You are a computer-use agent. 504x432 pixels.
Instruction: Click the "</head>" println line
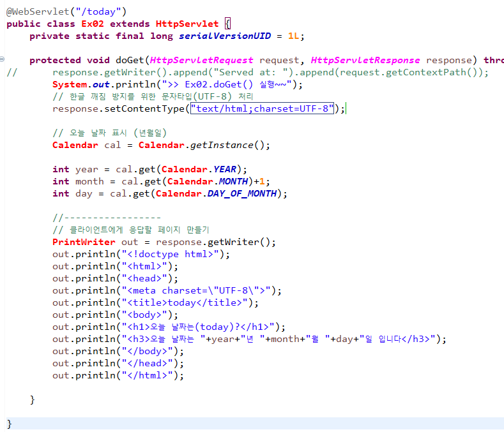pos(118,363)
